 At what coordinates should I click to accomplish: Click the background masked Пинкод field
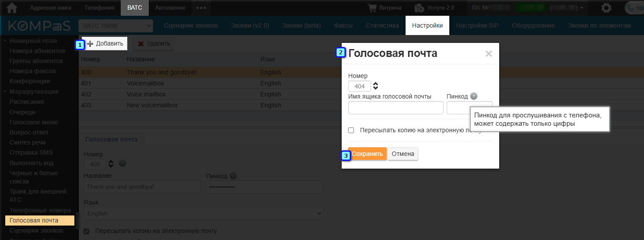(264, 187)
